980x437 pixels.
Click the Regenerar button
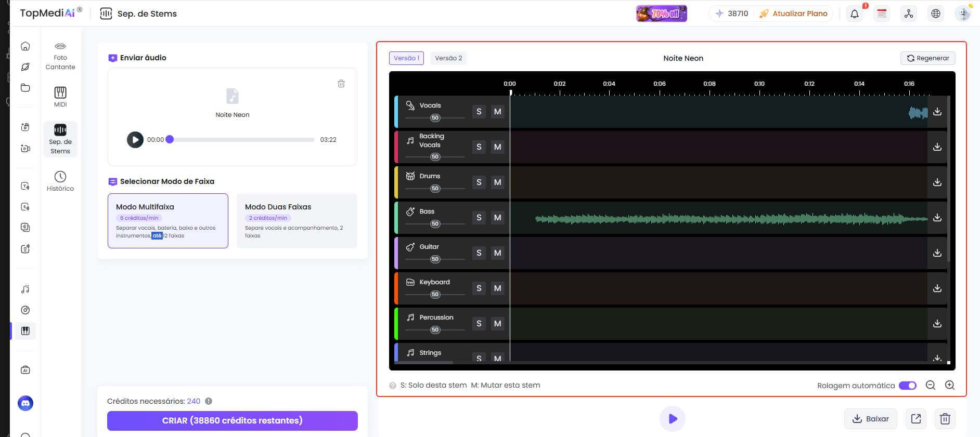[927, 58]
